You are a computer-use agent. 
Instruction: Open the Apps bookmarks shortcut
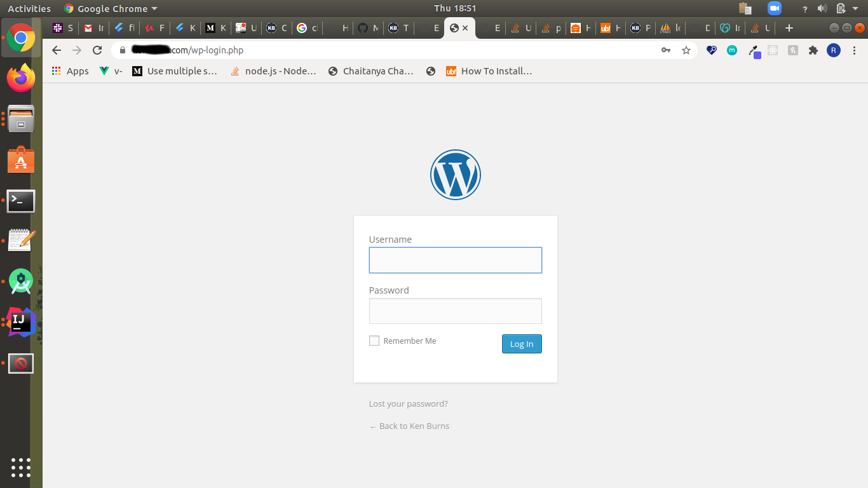pos(70,71)
